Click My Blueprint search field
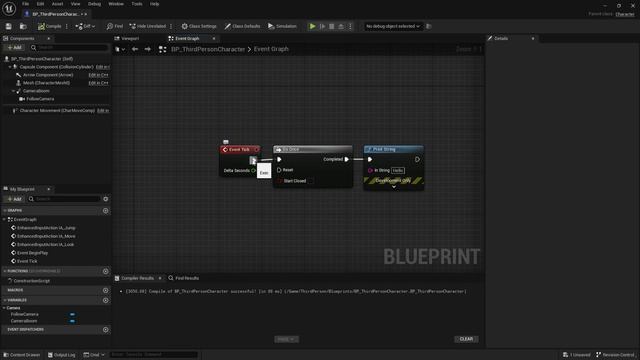Image resolution: width=640 pixels, height=360 pixels. coord(64,199)
